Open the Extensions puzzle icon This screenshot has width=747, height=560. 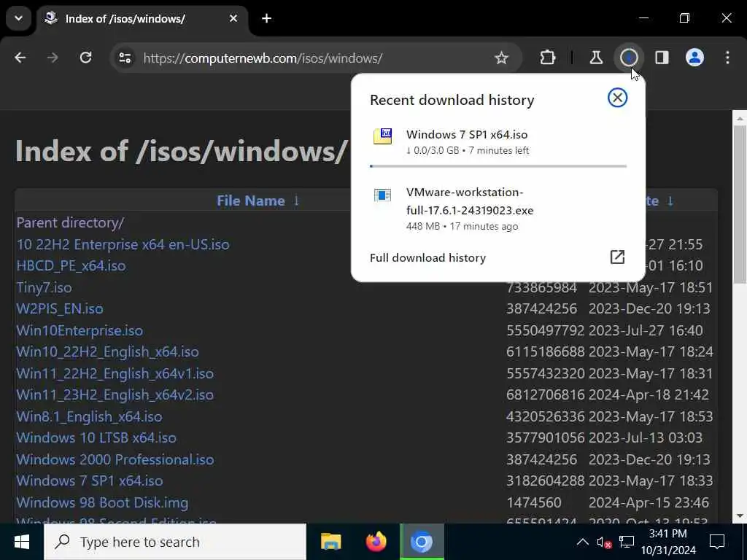(547, 58)
